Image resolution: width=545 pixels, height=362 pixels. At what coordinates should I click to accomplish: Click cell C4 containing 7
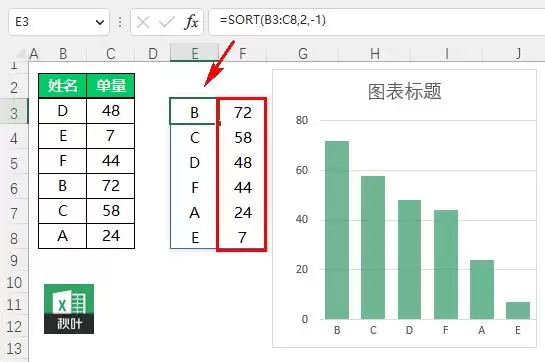pos(111,136)
